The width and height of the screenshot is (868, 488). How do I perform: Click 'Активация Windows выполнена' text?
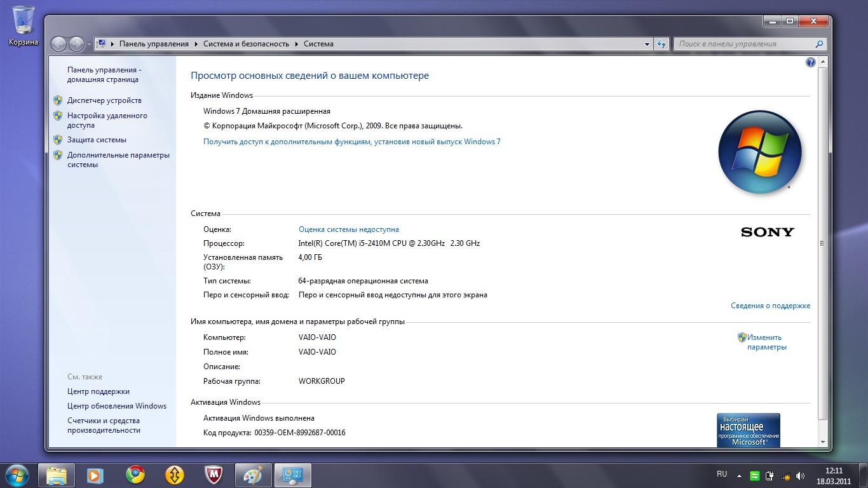pos(259,418)
